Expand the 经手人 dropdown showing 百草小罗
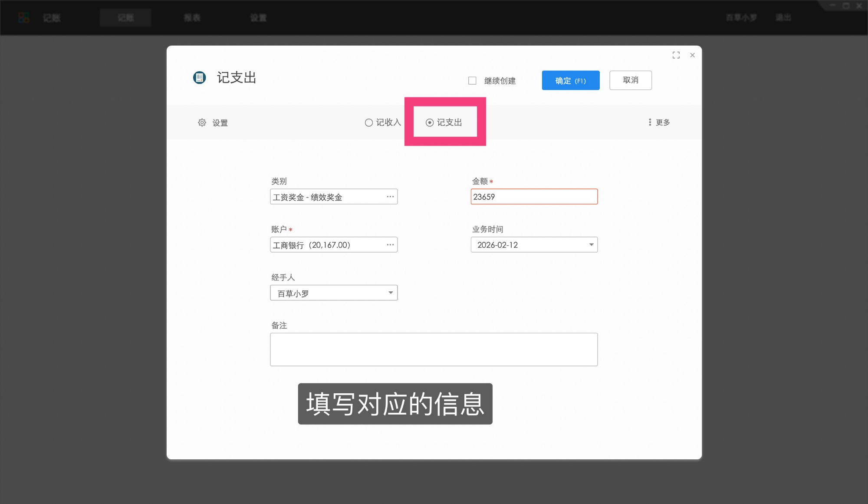 [390, 293]
